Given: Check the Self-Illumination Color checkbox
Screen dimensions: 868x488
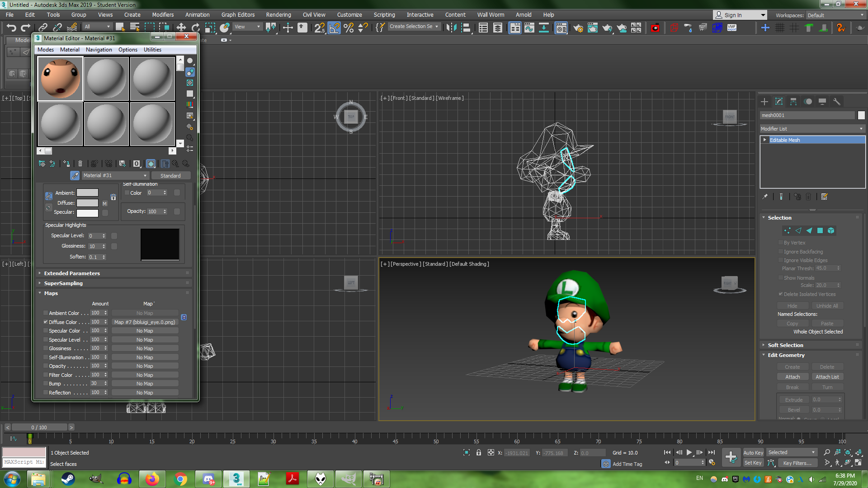Looking at the screenshot, I should [127, 192].
